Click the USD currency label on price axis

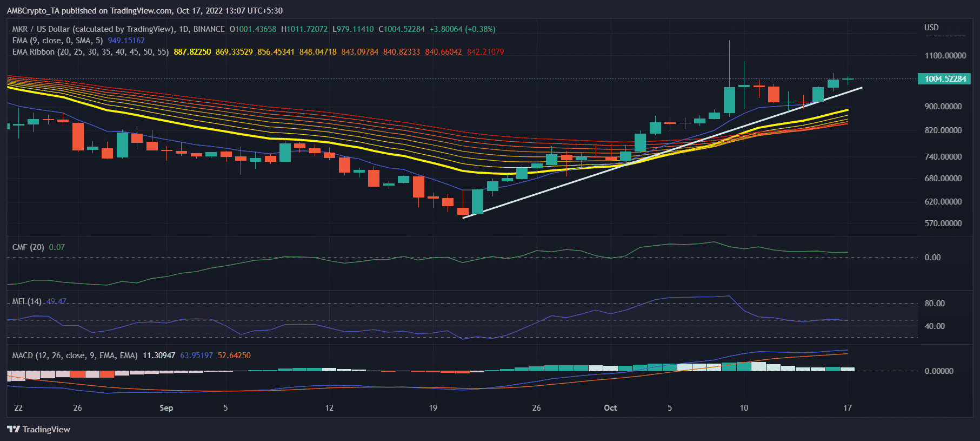coord(931,28)
